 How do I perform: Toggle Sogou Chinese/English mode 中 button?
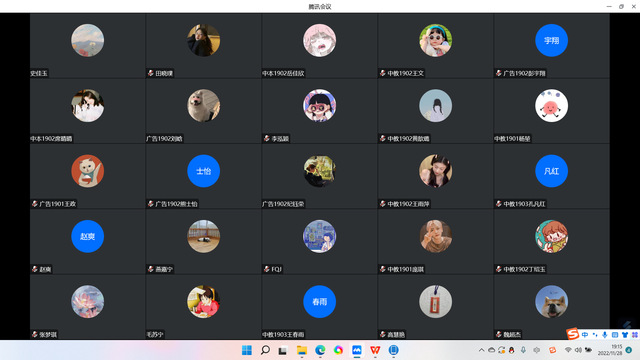[x=585, y=335]
